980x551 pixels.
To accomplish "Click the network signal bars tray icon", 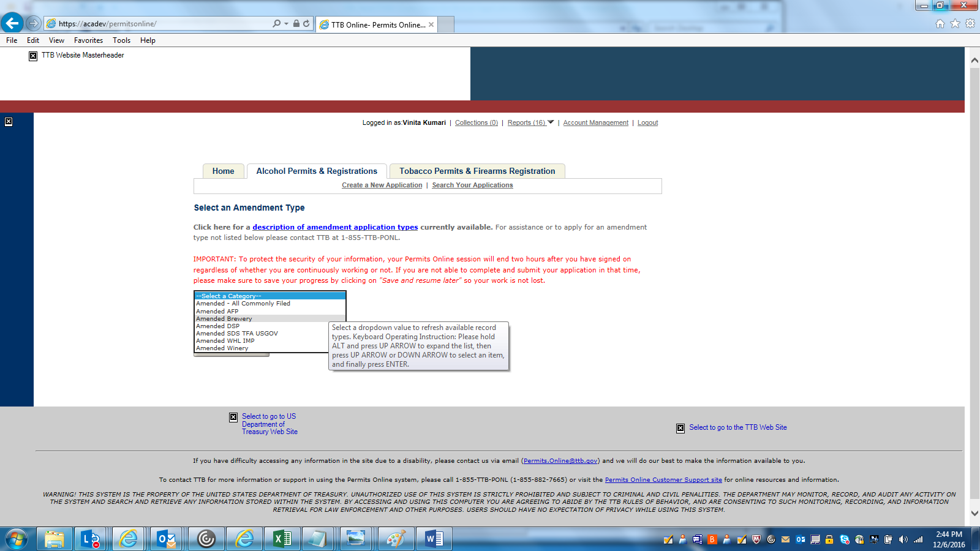I will coord(918,539).
